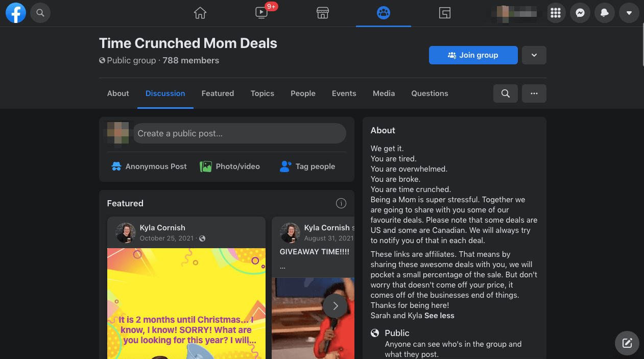Switch to the Topics tab
The height and width of the screenshot is (359, 644).
tap(263, 93)
